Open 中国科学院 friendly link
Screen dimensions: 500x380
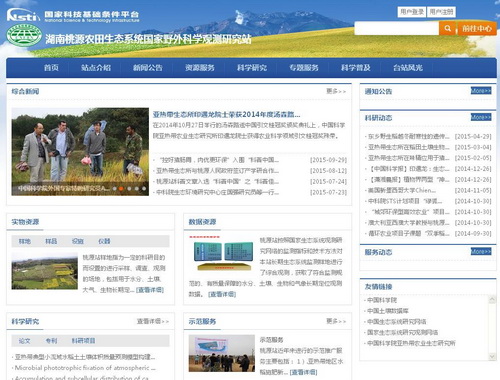tap(382, 300)
